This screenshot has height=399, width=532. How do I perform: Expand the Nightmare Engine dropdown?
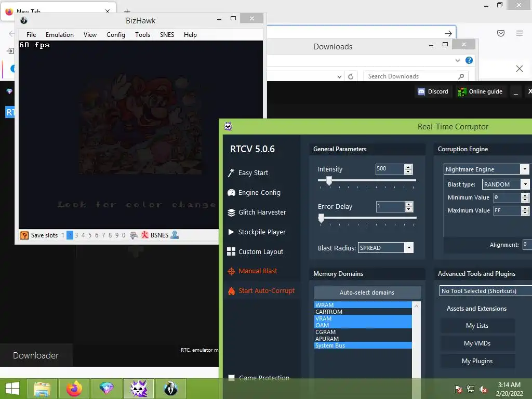click(525, 169)
